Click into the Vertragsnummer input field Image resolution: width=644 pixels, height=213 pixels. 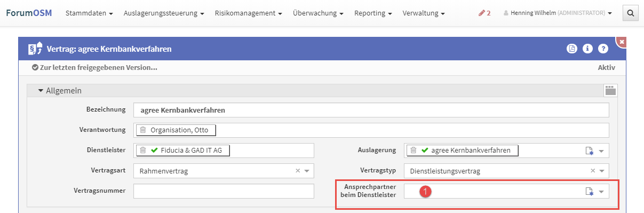click(x=224, y=191)
